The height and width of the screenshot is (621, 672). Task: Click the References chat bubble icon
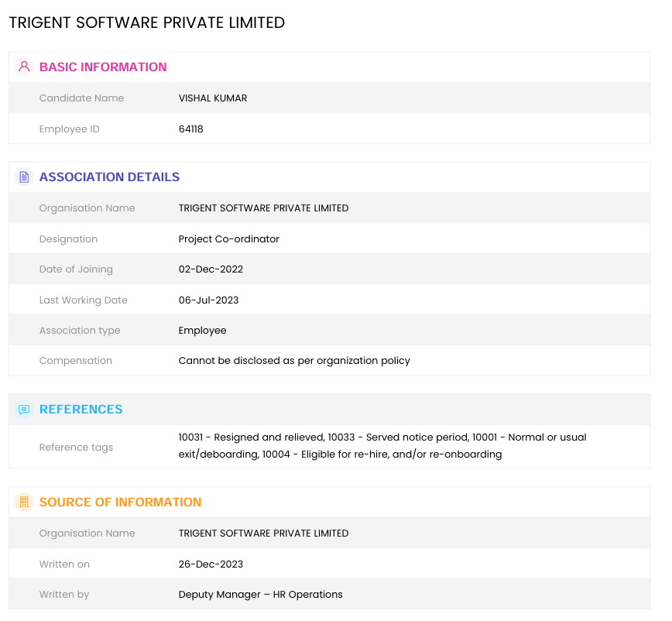coord(24,409)
